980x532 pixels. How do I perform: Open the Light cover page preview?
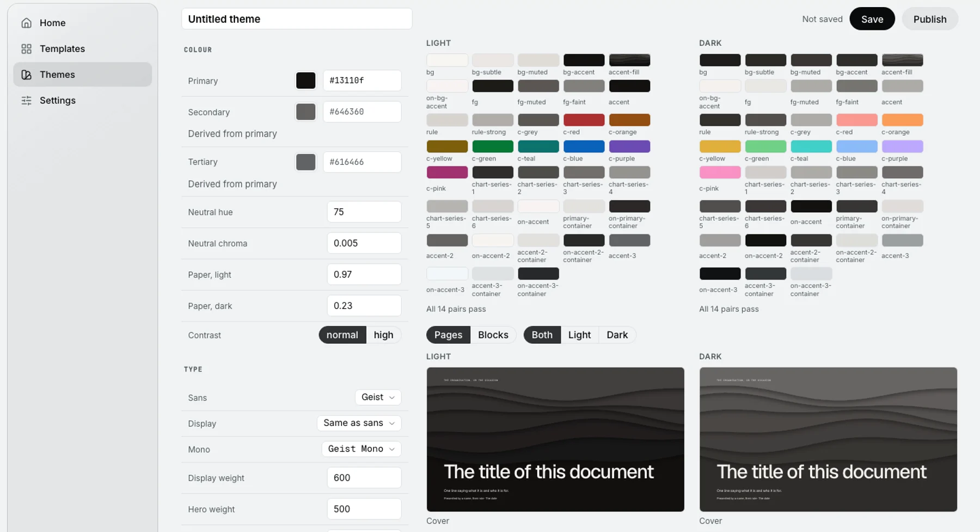point(555,440)
